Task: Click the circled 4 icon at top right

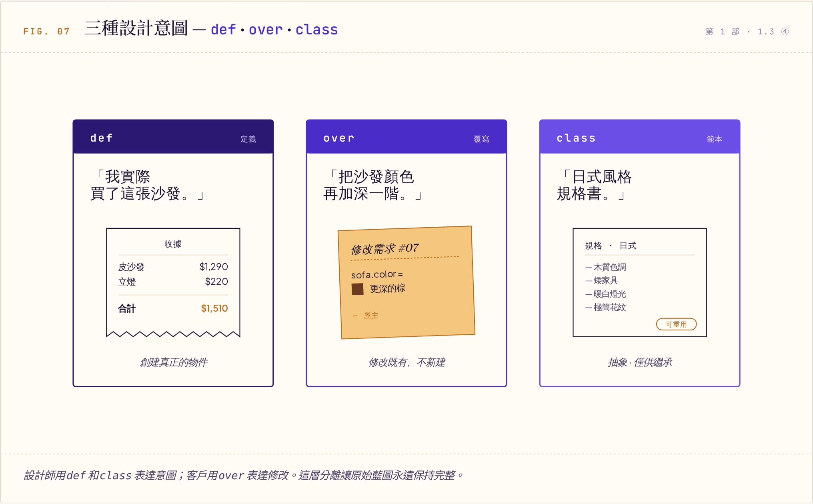Action: pyautogui.click(x=785, y=31)
